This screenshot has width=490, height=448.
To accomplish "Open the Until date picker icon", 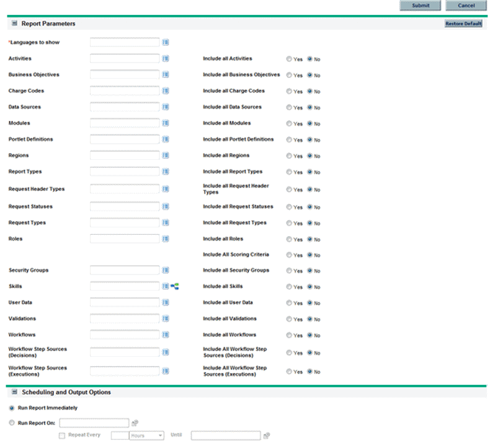I will [266, 436].
